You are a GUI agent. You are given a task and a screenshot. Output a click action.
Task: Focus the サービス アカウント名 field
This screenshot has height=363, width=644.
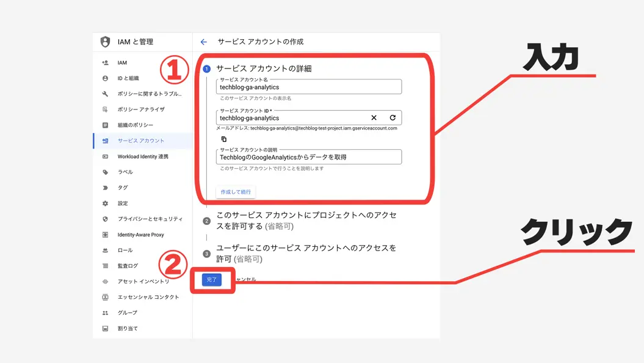click(309, 87)
